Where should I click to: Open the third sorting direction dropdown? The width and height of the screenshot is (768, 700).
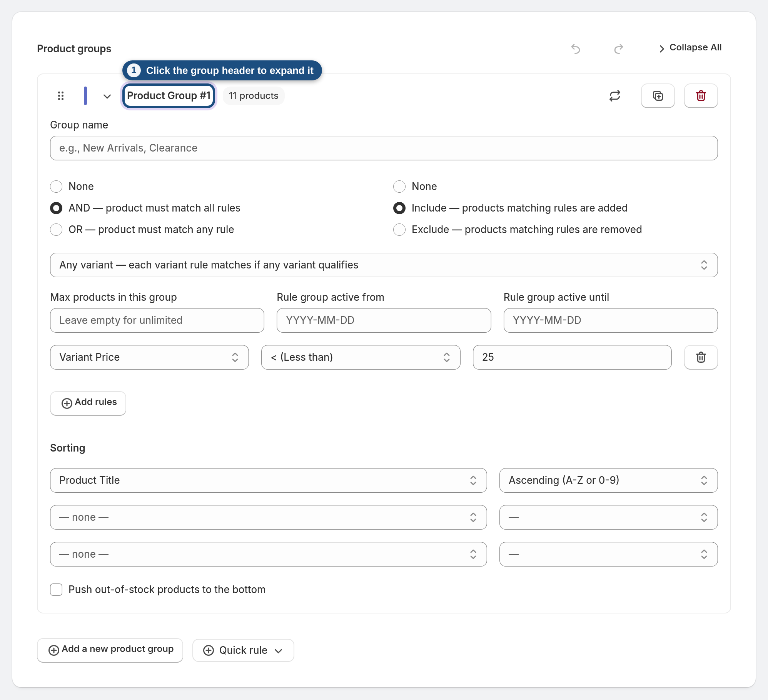tap(609, 554)
